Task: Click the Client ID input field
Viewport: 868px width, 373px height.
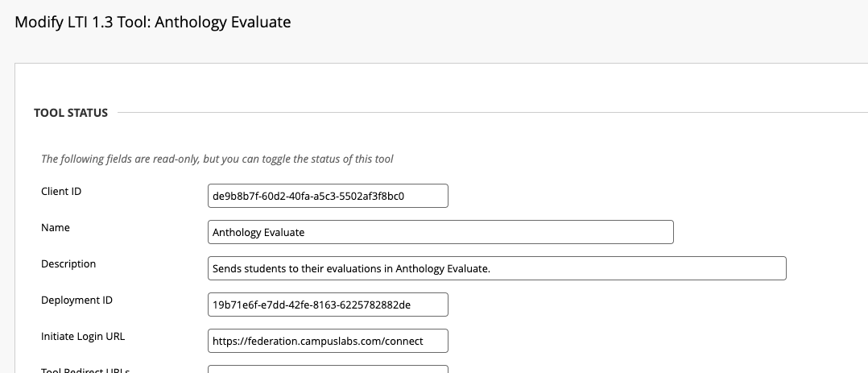Action: tap(328, 196)
